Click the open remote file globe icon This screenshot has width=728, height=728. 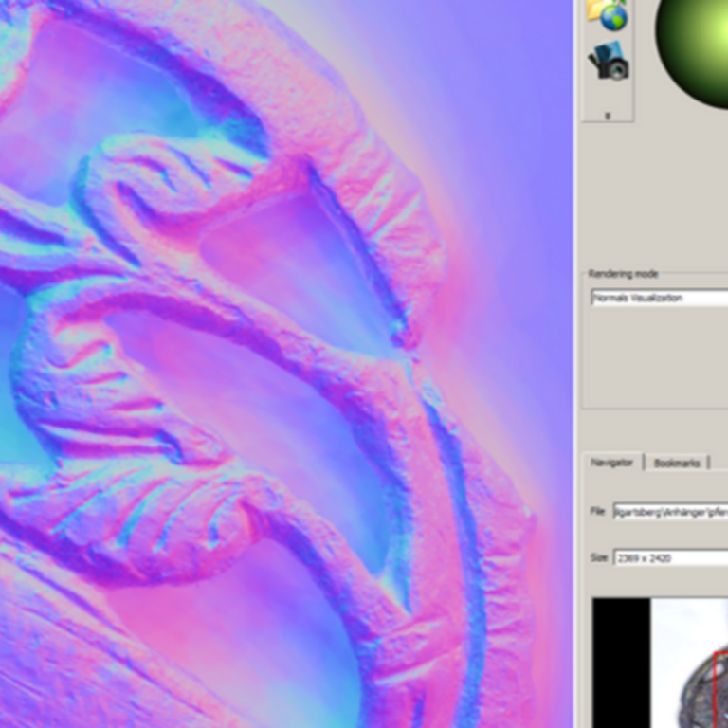point(608,15)
